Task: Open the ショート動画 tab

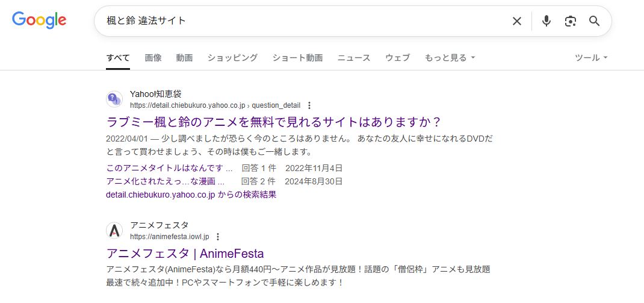Action: (x=297, y=58)
